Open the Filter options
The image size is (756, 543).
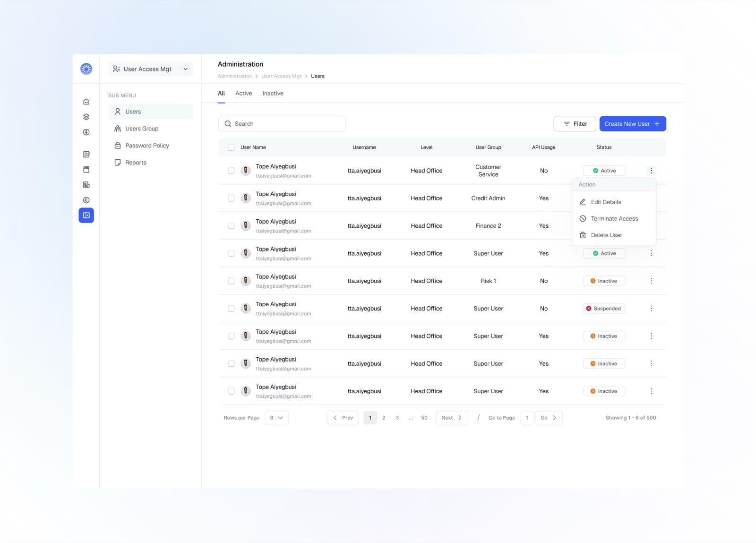(x=575, y=124)
